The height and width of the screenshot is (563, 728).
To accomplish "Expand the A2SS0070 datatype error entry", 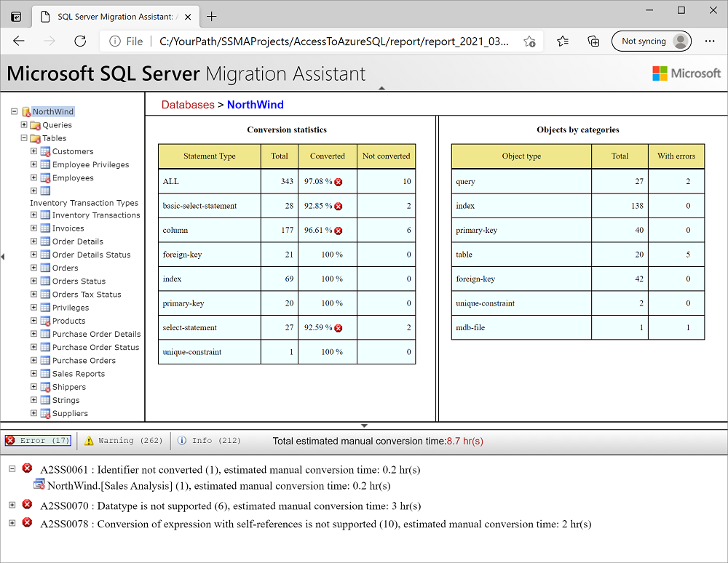I will coord(11,504).
